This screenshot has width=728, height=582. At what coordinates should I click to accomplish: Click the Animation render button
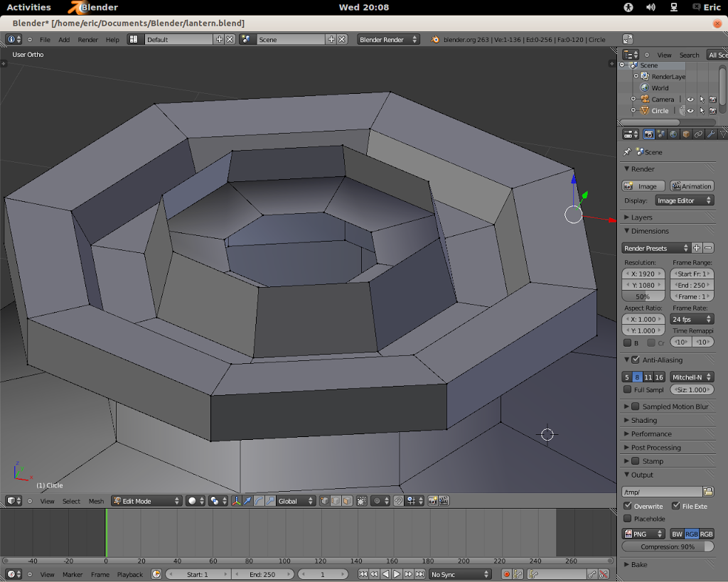pos(691,185)
